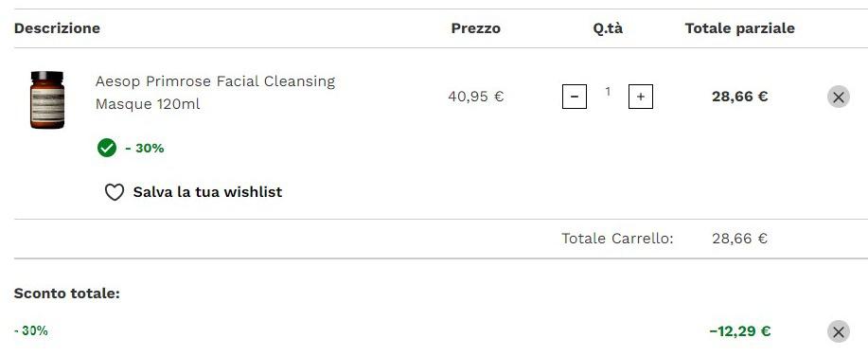Click the green checkmark discount icon
The height and width of the screenshot is (356, 868).
[107, 148]
